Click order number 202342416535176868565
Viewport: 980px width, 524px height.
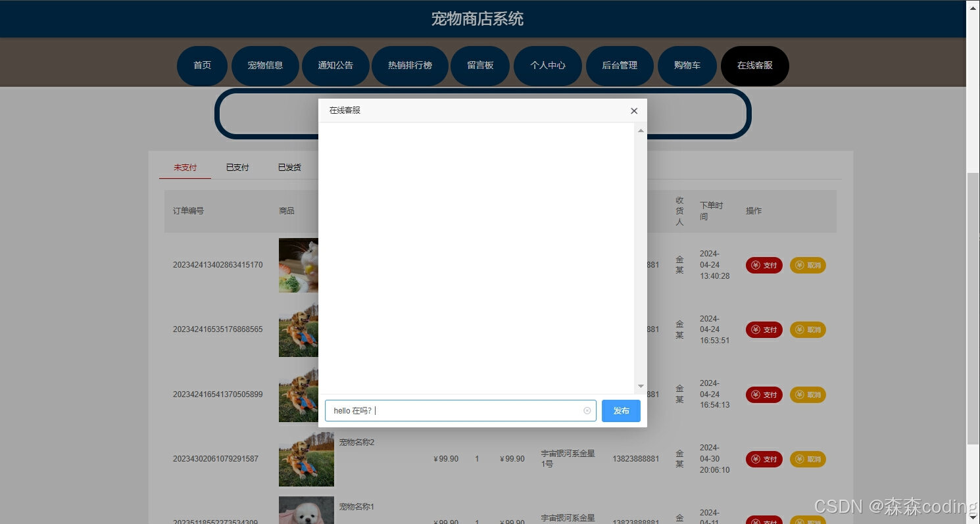pos(218,329)
